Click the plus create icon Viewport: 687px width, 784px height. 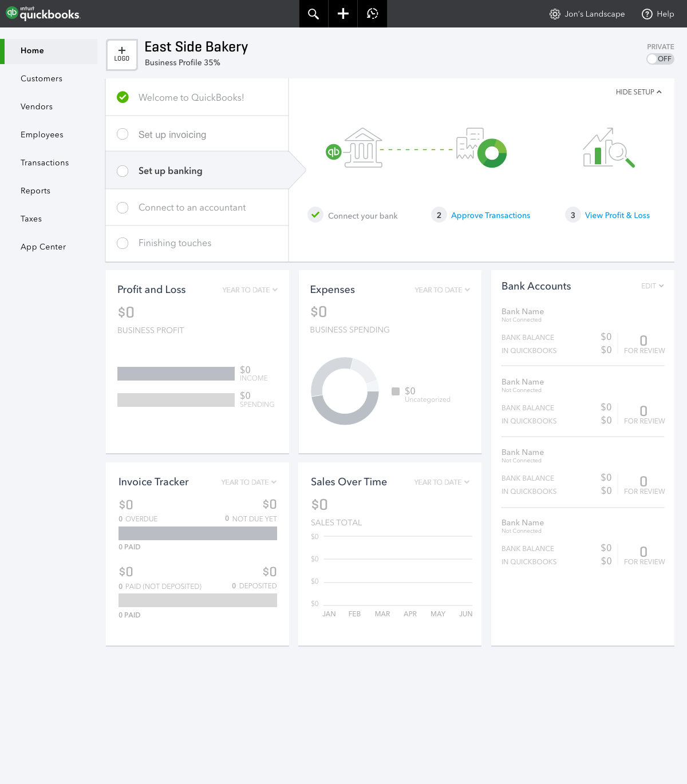point(343,14)
